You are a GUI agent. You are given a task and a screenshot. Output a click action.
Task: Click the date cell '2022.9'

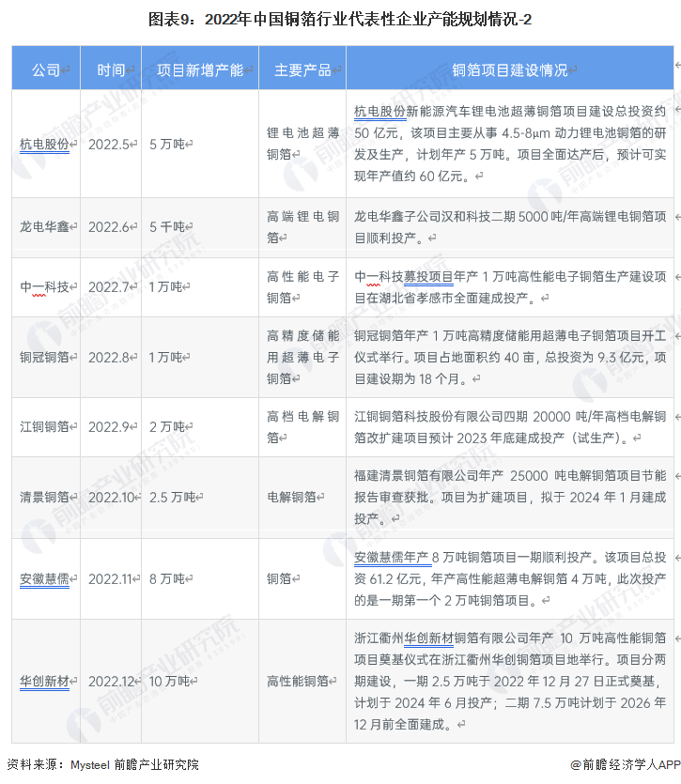click(x=109, y=427)
